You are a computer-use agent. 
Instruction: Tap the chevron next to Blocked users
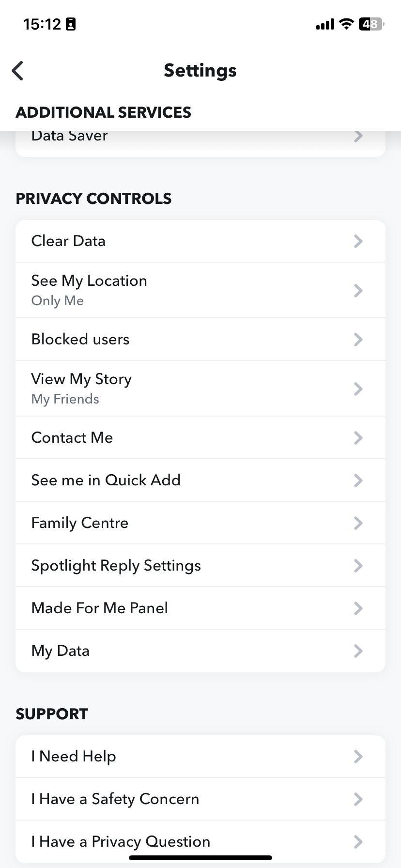pos(358,340)
